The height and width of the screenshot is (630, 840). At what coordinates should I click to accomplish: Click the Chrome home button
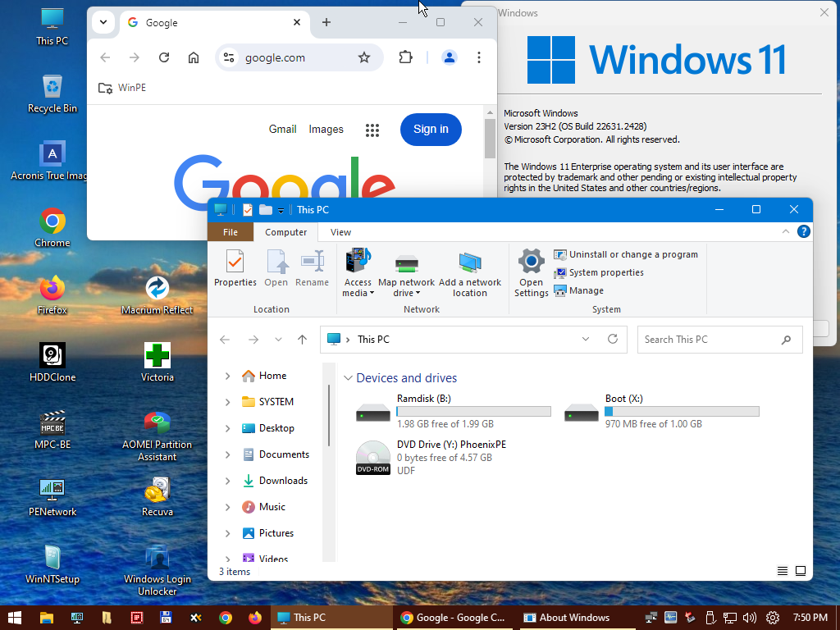[194, 57]
